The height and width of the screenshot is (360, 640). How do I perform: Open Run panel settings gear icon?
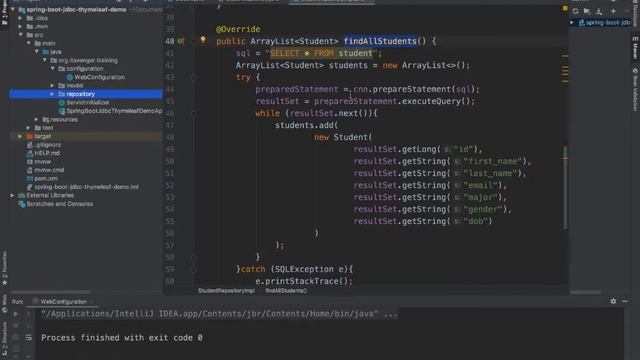click(x=613, y=301)
